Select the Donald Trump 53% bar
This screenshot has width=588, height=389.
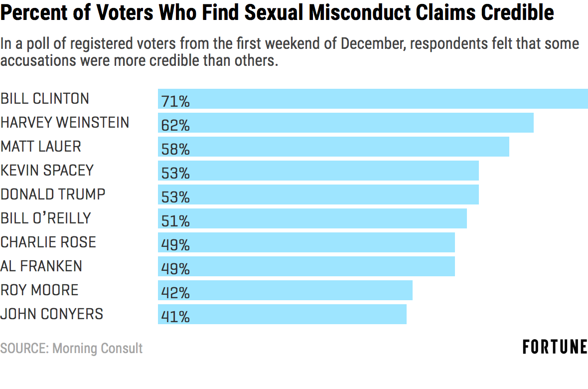[x=318, y=194]
